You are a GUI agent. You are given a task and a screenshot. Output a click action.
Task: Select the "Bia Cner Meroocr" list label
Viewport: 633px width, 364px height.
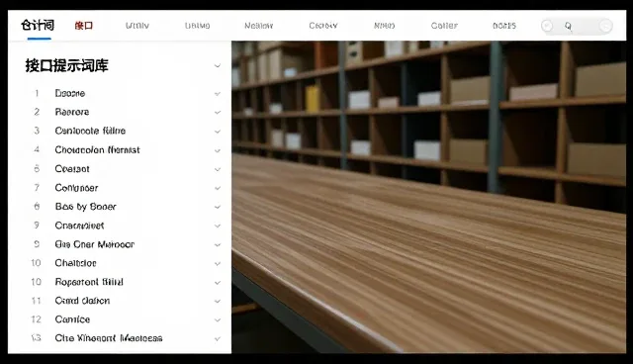(95, 244)
